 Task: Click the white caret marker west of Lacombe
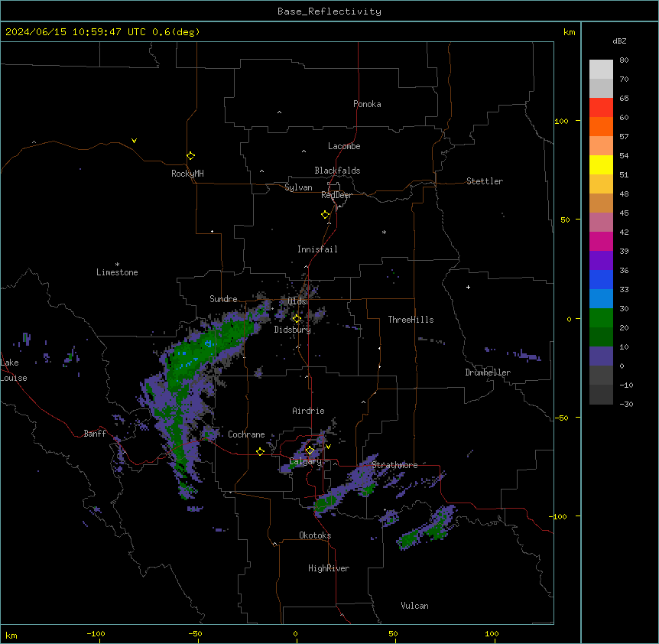pyautogui.click(x=304, y=151)
